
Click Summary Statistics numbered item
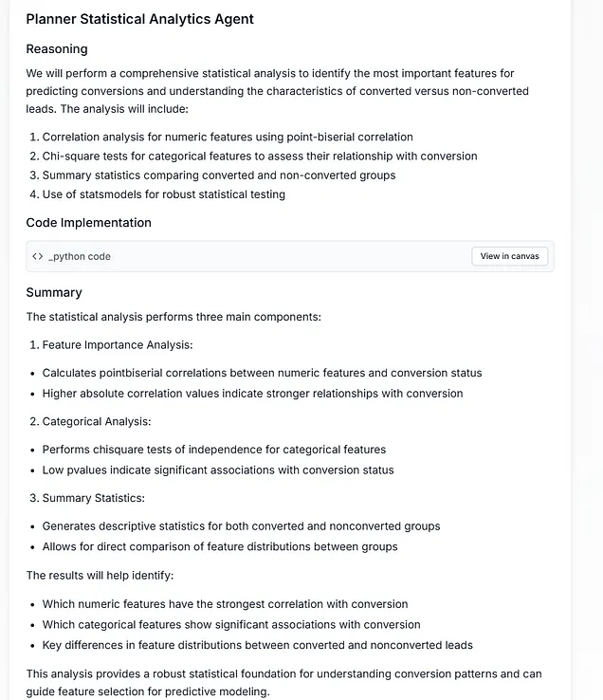tap(87, 498)
